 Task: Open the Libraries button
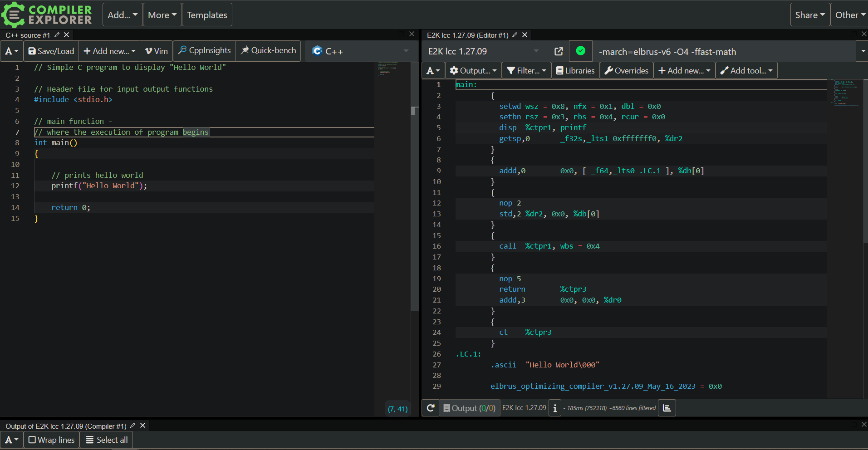tap(575, 71)
